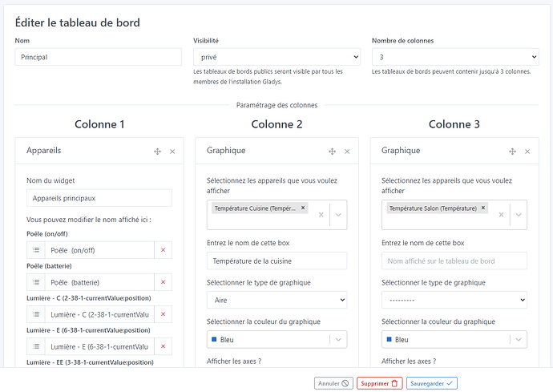Image resolution: width=553 pixels, height=392 pixels.
Task: Remove the Température Cuisine tag
Action: click(x=303, y=208)
